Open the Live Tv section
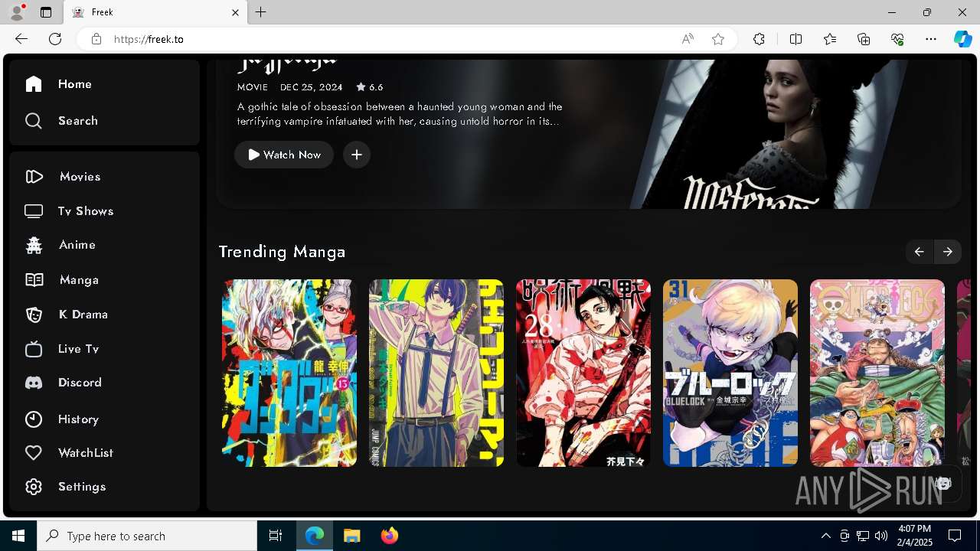 click(79, 349)
